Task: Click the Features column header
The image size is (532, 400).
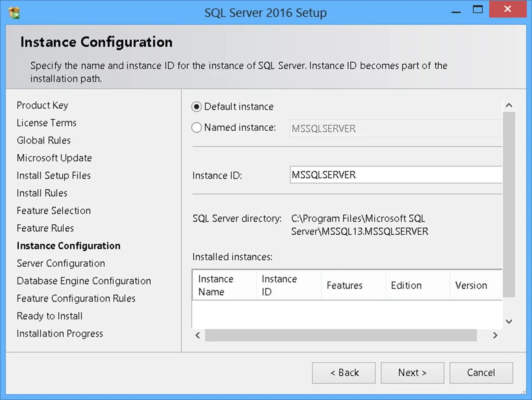Action: coord(353,285)
